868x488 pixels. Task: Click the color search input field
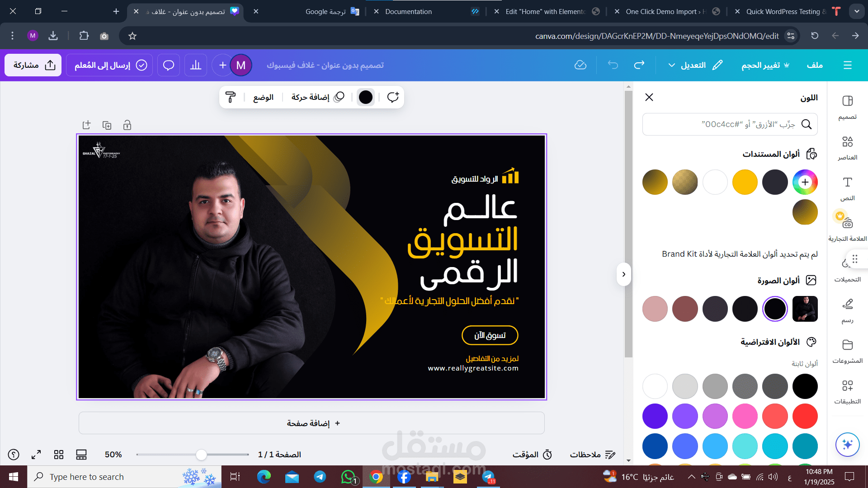click(723, 124)
